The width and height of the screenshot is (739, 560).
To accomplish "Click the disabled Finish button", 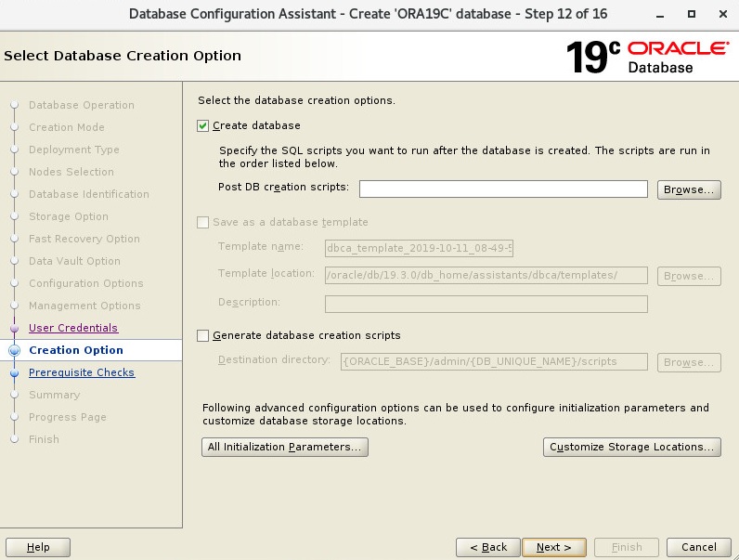I will (627, 547).
